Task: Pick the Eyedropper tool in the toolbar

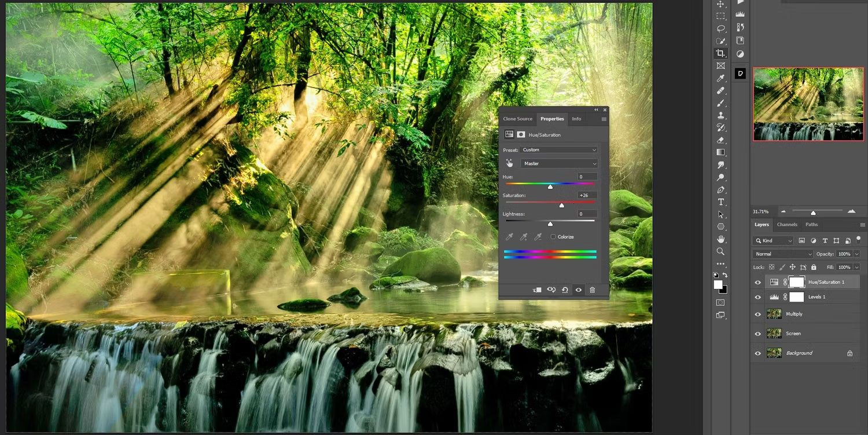Action: coord(720,78)
